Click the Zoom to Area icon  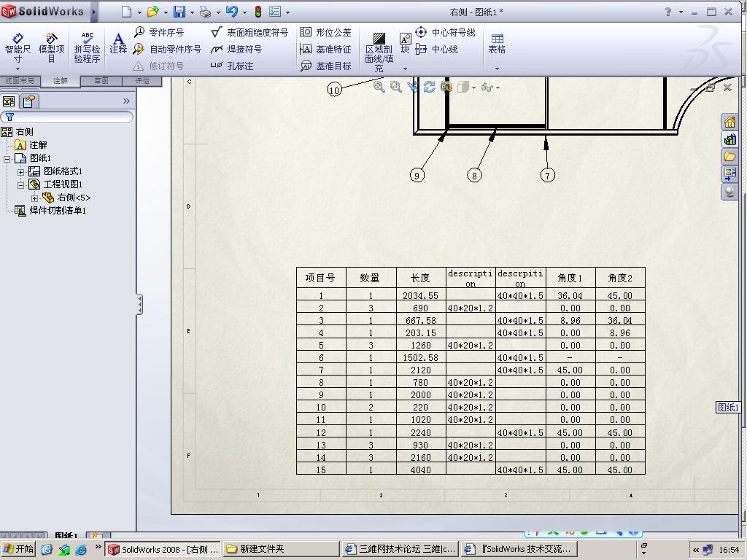pos(395,87)
